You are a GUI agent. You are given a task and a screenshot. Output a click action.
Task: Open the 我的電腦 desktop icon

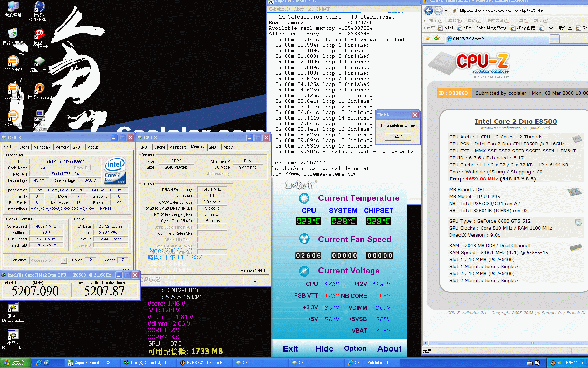[x=13, y=9]
